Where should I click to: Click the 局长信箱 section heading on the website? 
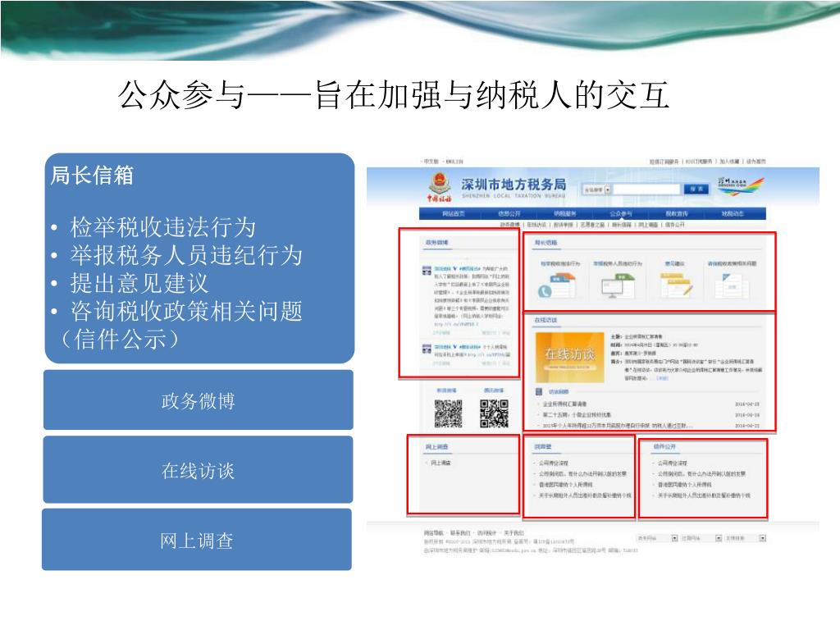[x=546, y=243]
